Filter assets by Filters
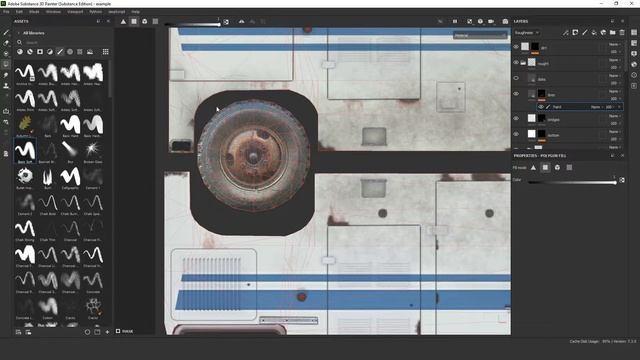 pyautogui.click(x=50, y=52)
